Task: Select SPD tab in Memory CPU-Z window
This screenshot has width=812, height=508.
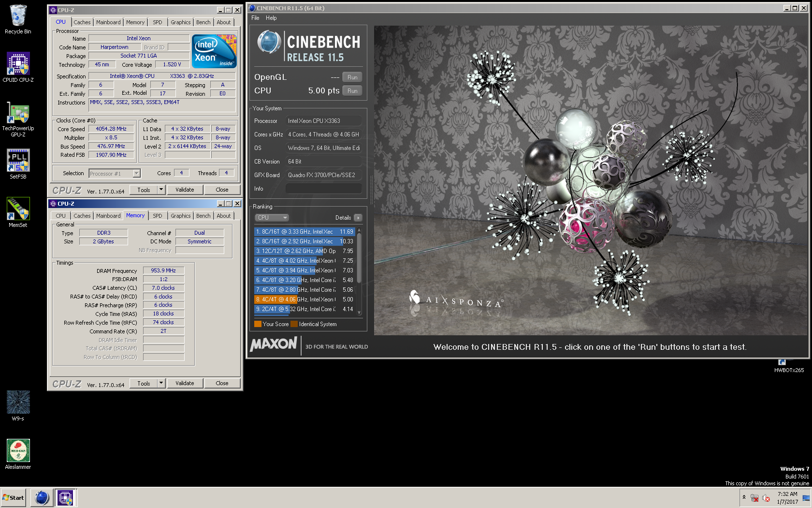Action: (158, 216)
